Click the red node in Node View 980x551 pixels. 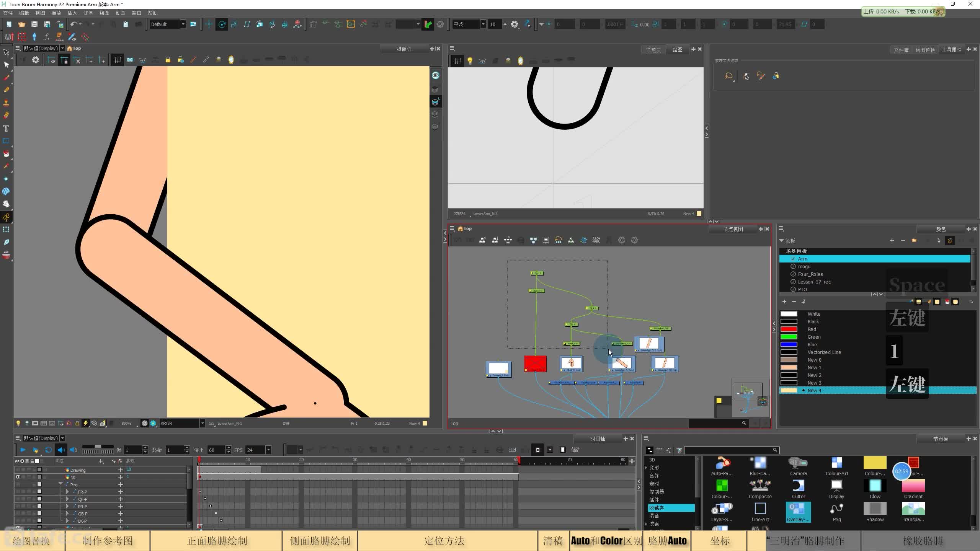[x=535, y=364]
